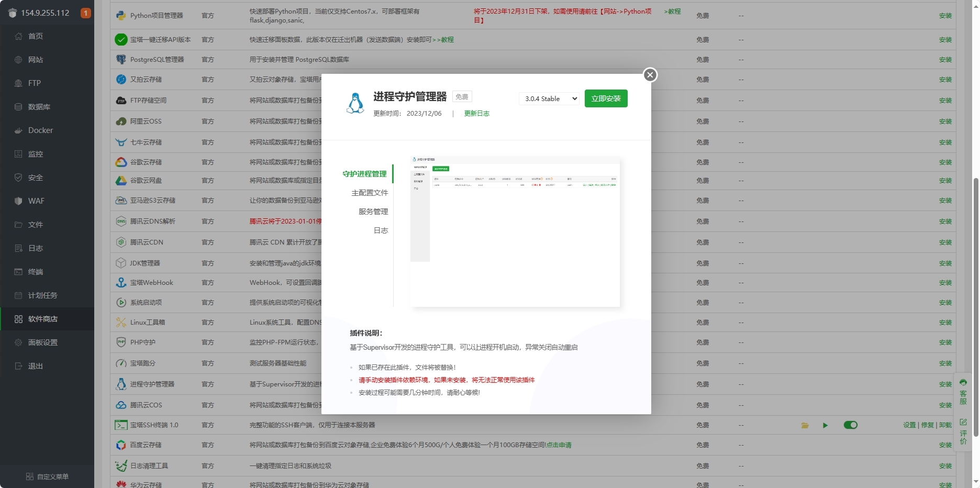Viewport: 980px width, 488px height.
Task: Close the plugin details dialog
Action: [x=650, y=75]
